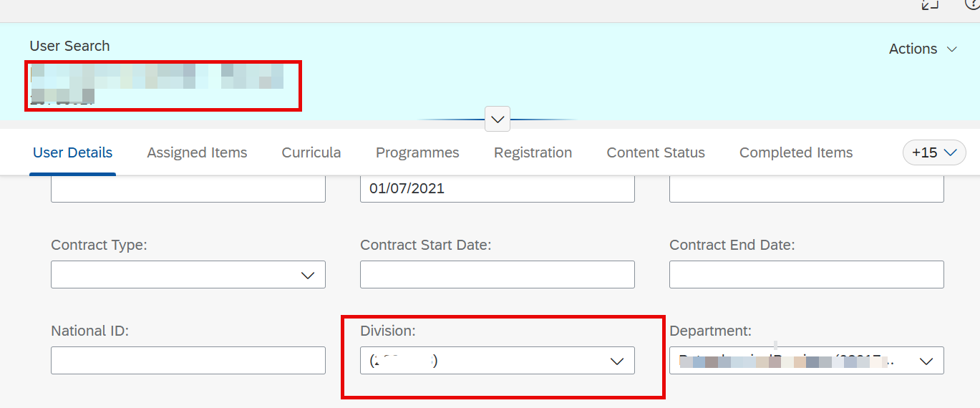The image size is (980, 408).
Task: Click the date field showing 01/07/2021
Action: (498, 189)
